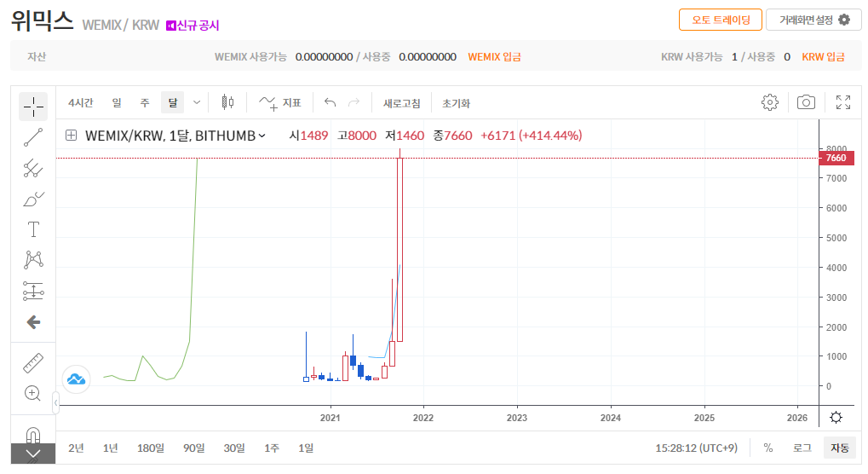
Task: Enter fullscreen chart mode
Action: [843, 102]
